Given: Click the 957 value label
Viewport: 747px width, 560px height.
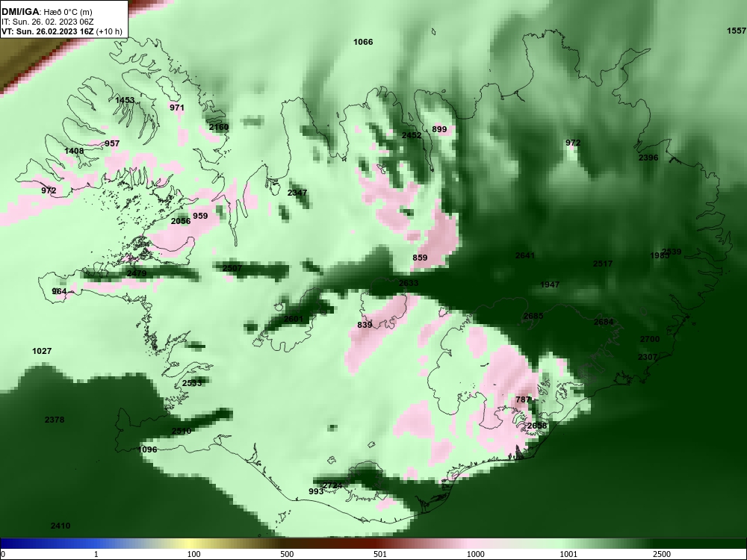Looking at the screenshot, I should click(x=112, y=143).
